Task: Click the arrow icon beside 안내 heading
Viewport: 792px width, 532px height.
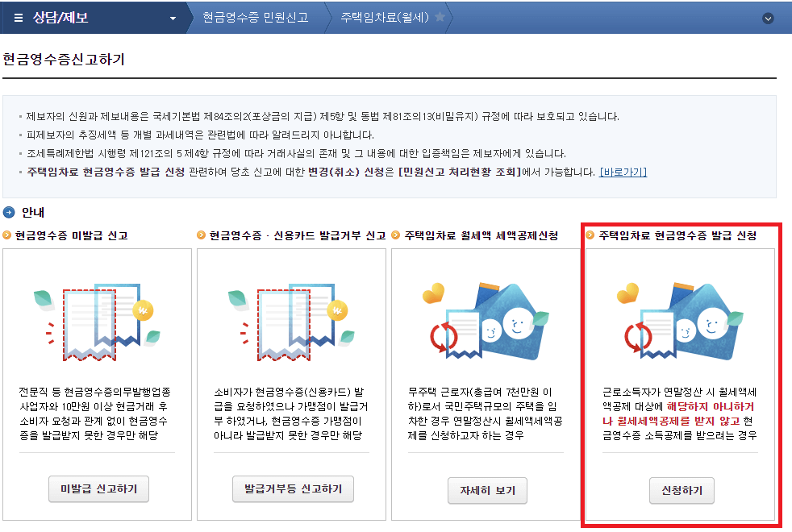Action: tap(8, 212)
